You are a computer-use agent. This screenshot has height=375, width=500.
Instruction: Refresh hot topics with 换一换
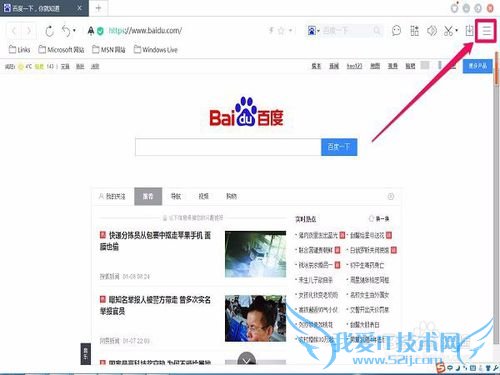point(379,219)
